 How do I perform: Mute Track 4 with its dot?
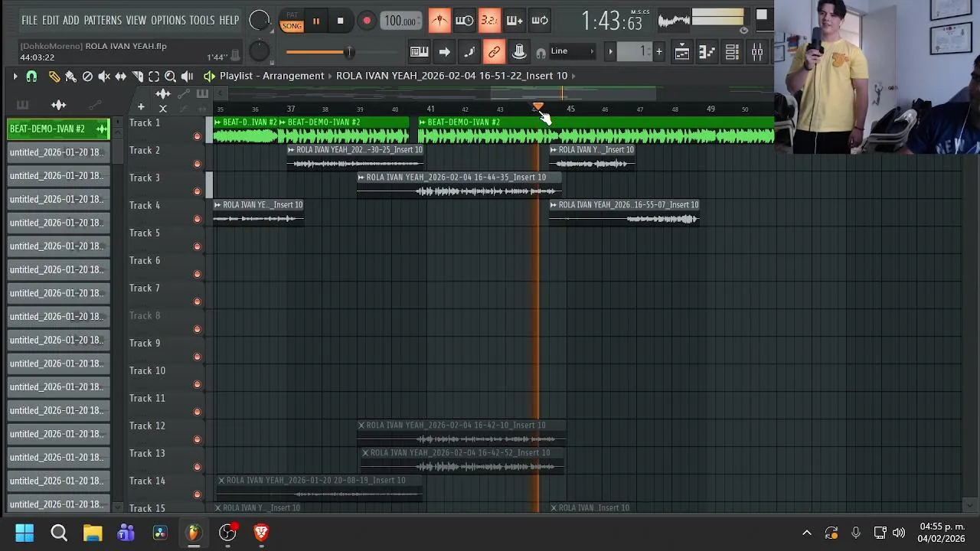point(198,219)
